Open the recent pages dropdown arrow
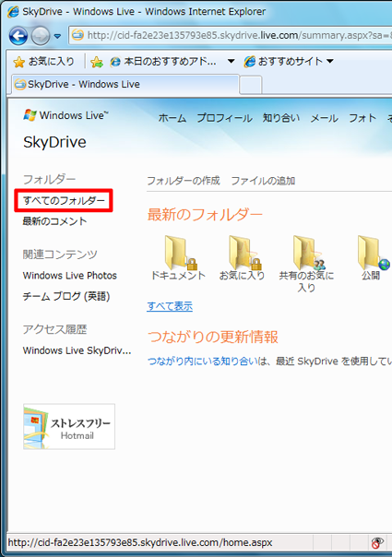The image size is (392, 557). click(x=57, y=36)
